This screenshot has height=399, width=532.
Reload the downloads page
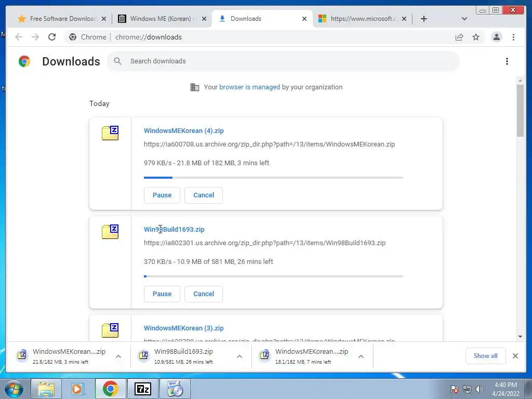coord(52,37)
